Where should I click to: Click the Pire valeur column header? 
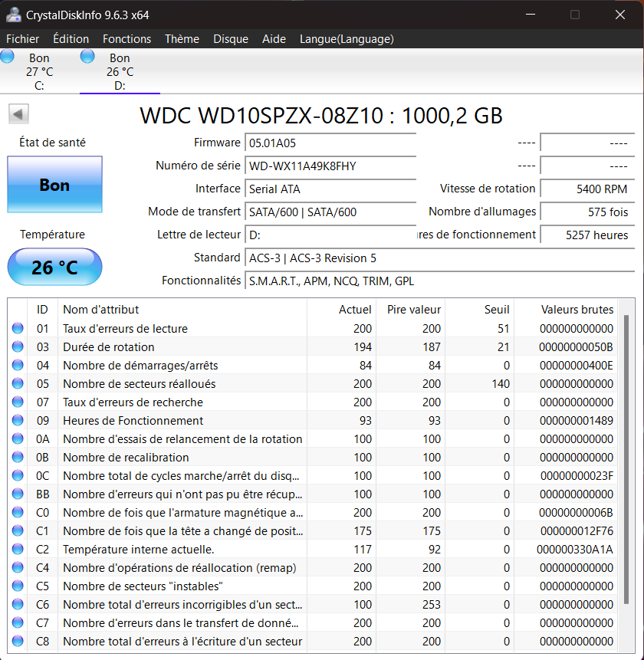(x=410, y=310)
